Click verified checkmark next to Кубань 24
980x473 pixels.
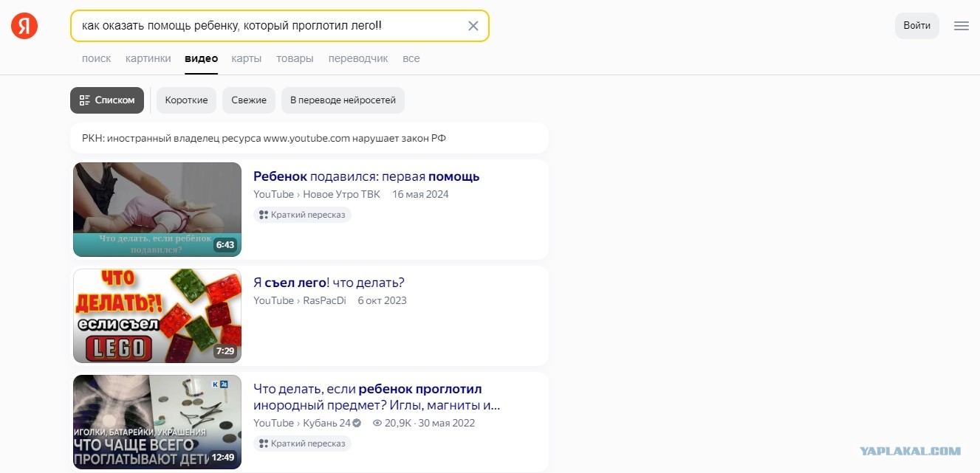pos(357,424)
